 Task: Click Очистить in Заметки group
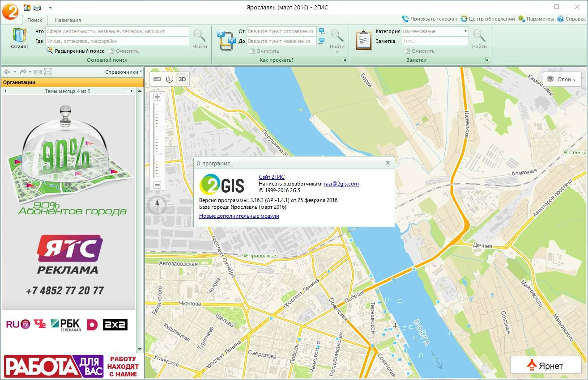419,51
